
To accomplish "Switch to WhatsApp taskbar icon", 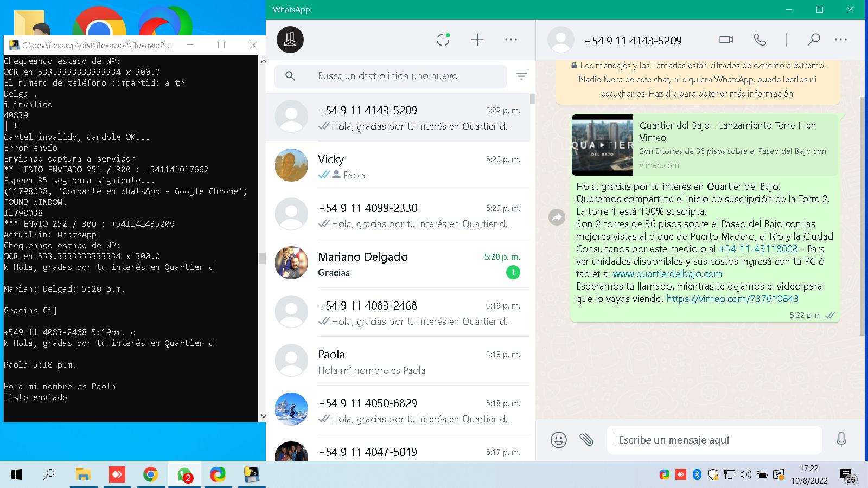I will coord(184,475).
